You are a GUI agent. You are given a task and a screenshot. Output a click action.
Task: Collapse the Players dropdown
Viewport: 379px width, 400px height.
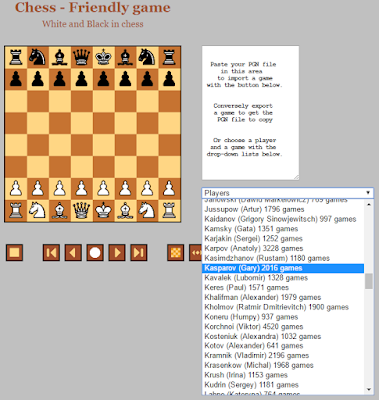coord(287,193)
